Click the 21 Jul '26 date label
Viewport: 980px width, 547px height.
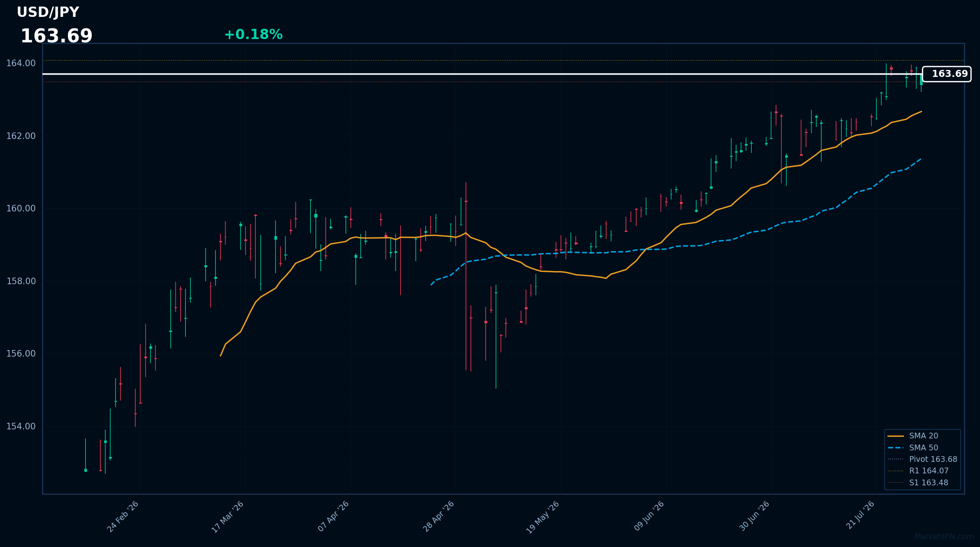click(x=860, y=515)
